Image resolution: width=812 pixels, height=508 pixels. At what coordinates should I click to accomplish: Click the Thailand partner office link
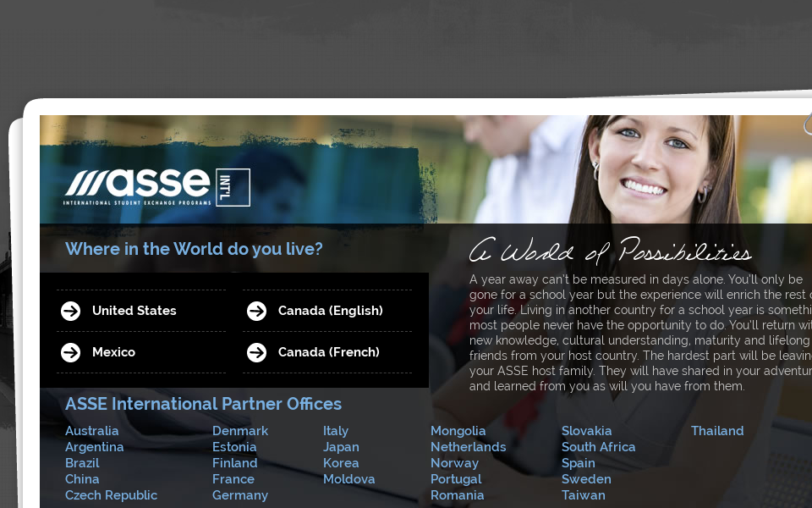coord(717,431)
